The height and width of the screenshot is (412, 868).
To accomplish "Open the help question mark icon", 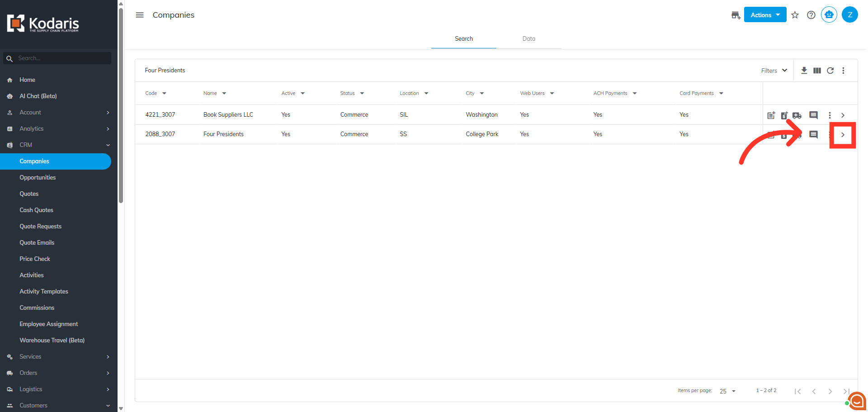I will pos(811,15).
